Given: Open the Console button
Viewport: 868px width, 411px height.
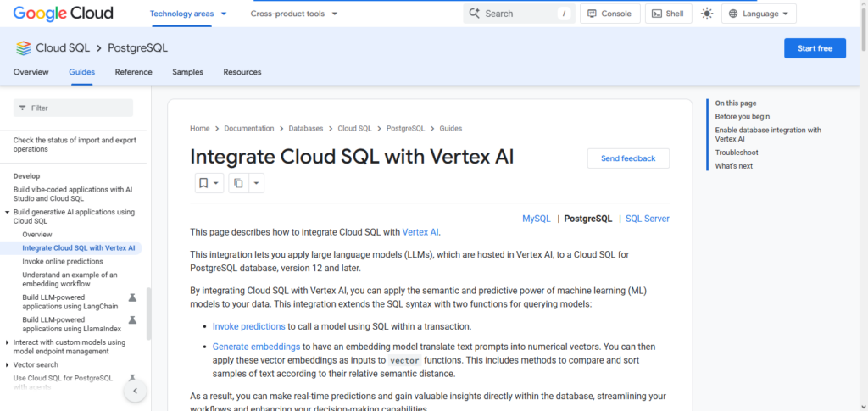Looking at the screenshot, I should (610, 14).
